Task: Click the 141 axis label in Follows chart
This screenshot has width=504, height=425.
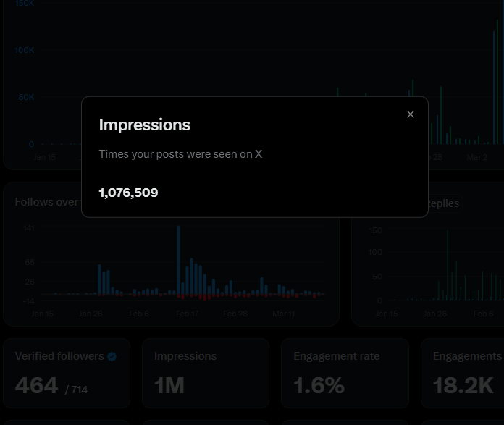Action: coord(29,228)
